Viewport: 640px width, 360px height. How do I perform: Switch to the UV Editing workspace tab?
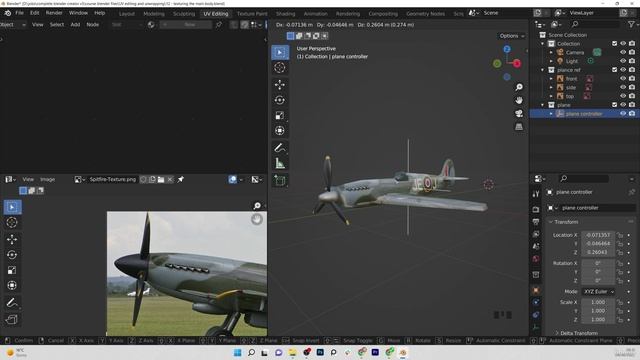coord(216,13)
